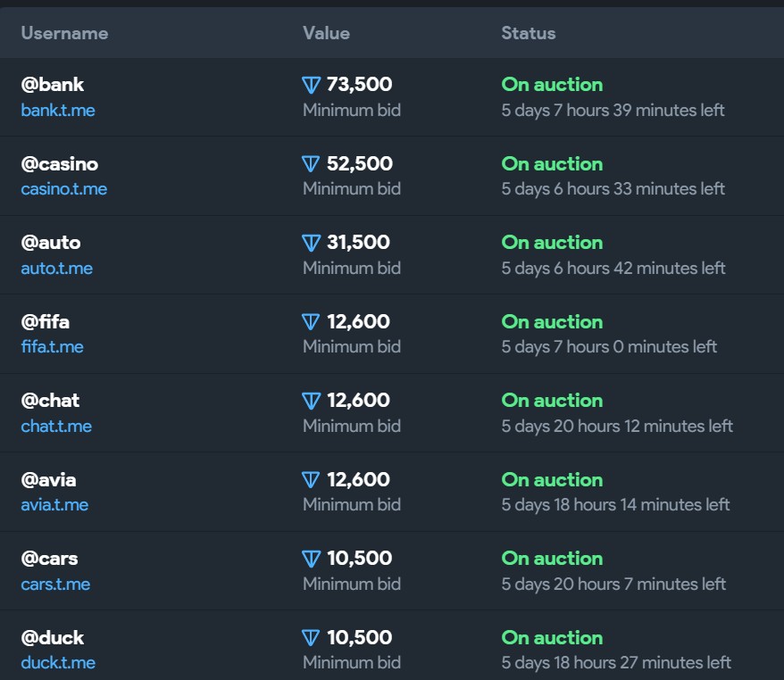Click On auction status for @cars
The image size is (784, 680).
pos(552,559)
